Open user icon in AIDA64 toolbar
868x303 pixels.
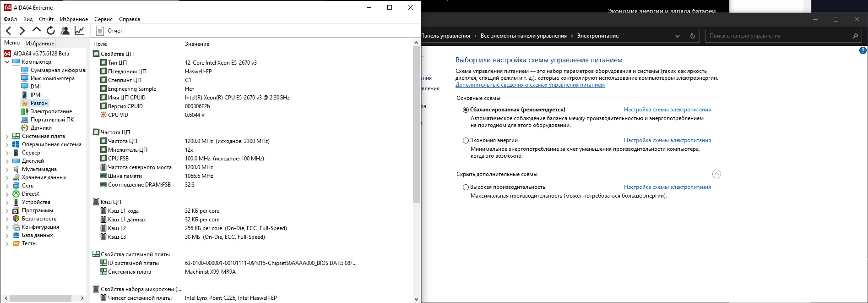tap(65, 31)
